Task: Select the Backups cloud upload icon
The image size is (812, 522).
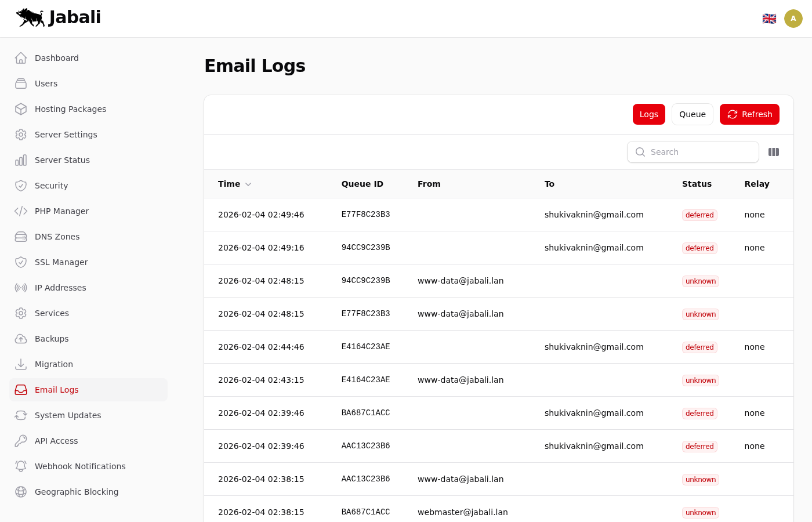Action: tap(21, 339)
